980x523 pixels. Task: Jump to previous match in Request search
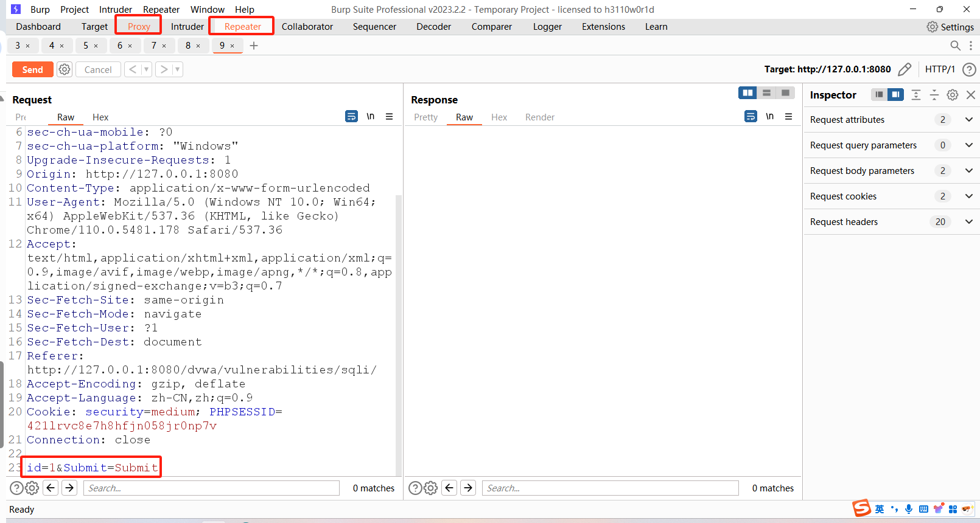coord(51,488)
